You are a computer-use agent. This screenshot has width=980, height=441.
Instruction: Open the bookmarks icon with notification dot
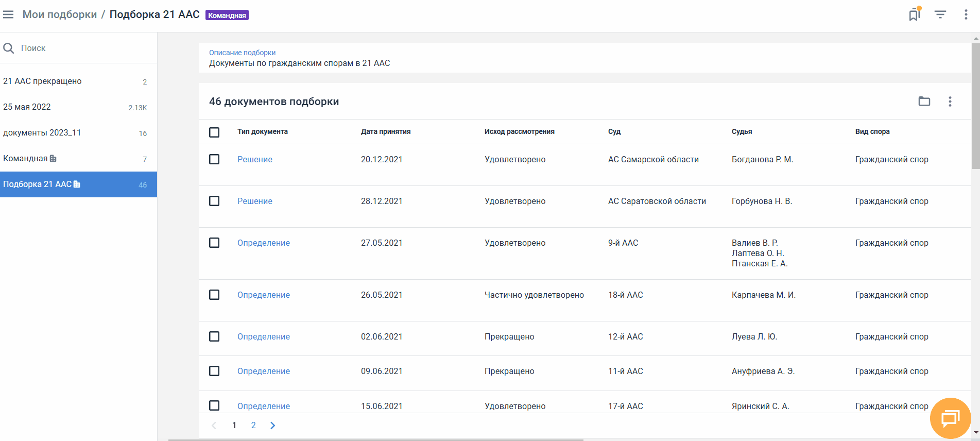915,14
